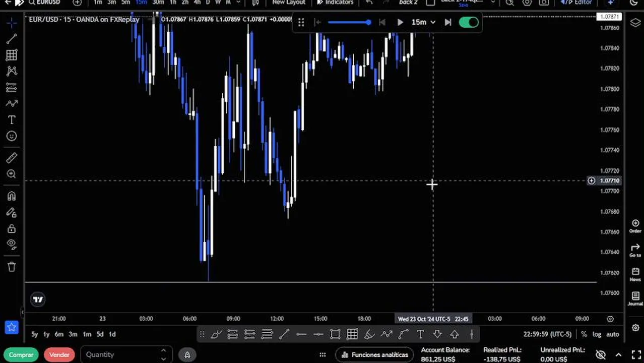The height and width of the screenshot is (363, 644).
Task: Adjust quantity using the stepper arrows
Action: click(163, 354)
